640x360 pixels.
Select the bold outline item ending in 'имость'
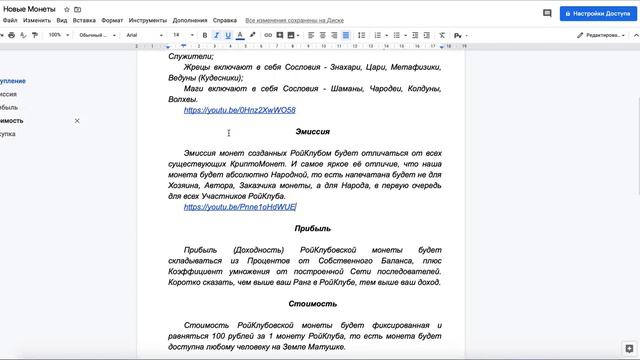11,121
